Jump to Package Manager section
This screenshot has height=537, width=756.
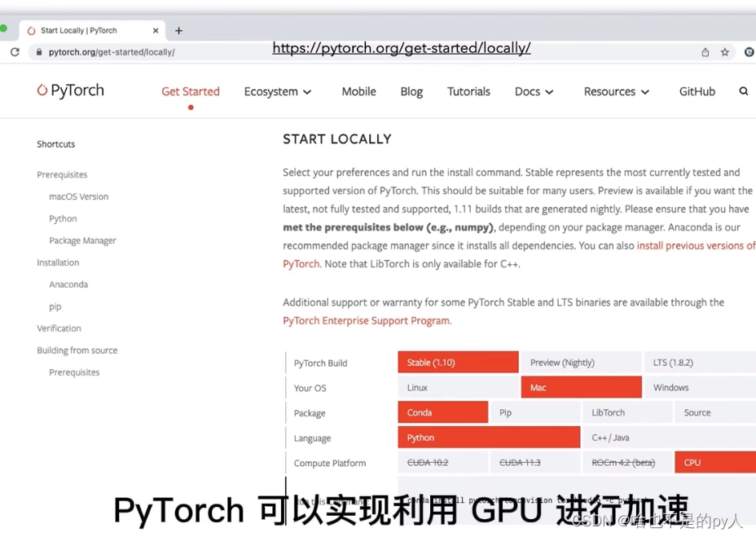click(82, 240)
